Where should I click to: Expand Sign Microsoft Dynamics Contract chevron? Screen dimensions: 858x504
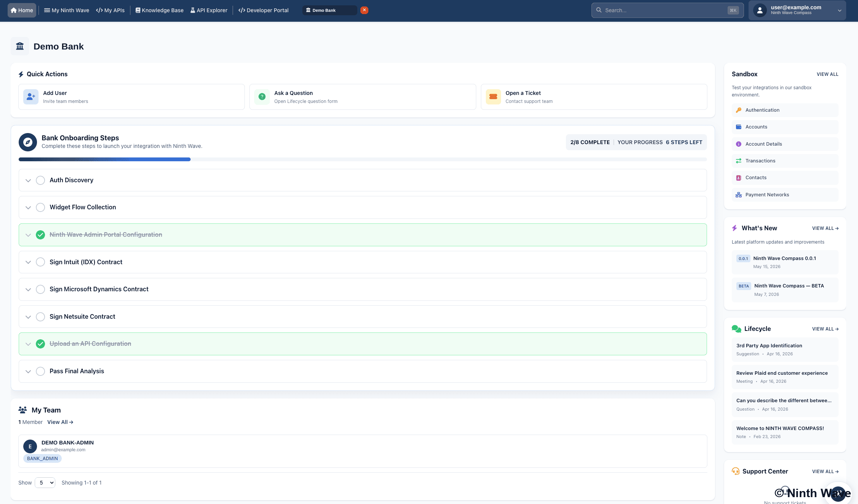point(28,289)
